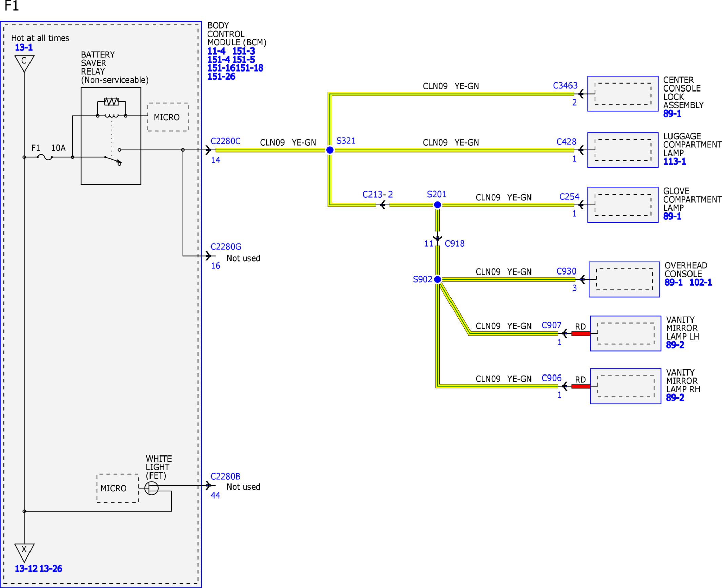Select the MICRO box beside the relay

[x=168, y=117]
